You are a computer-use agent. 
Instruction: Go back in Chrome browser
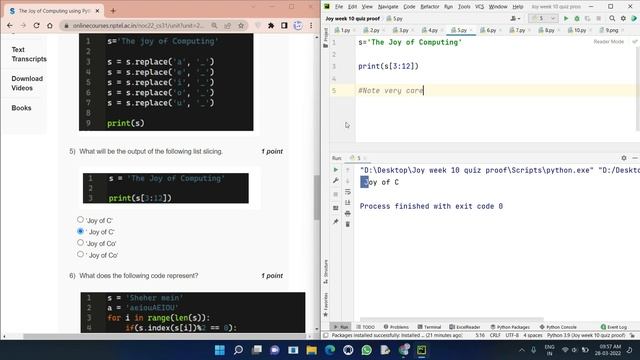coord(10,25)
